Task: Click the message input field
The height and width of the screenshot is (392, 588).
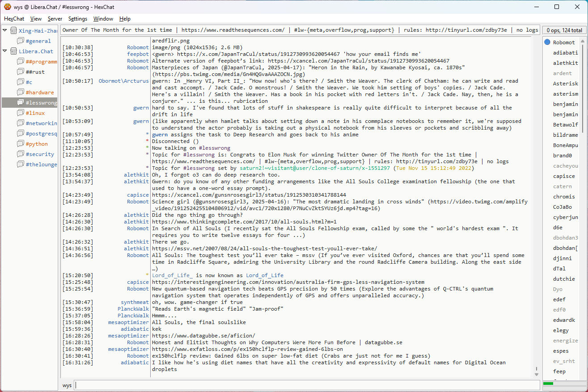Action: (307, 385)
